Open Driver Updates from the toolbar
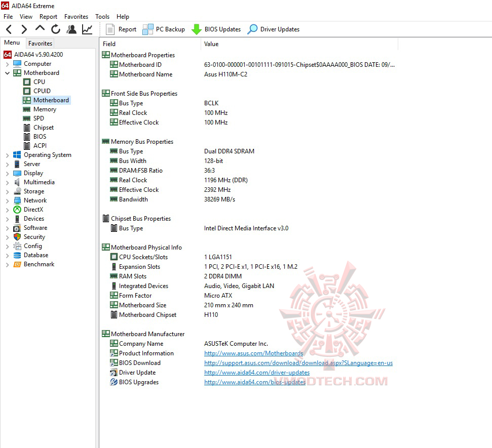The image size is (492, 448). (273, 29)
